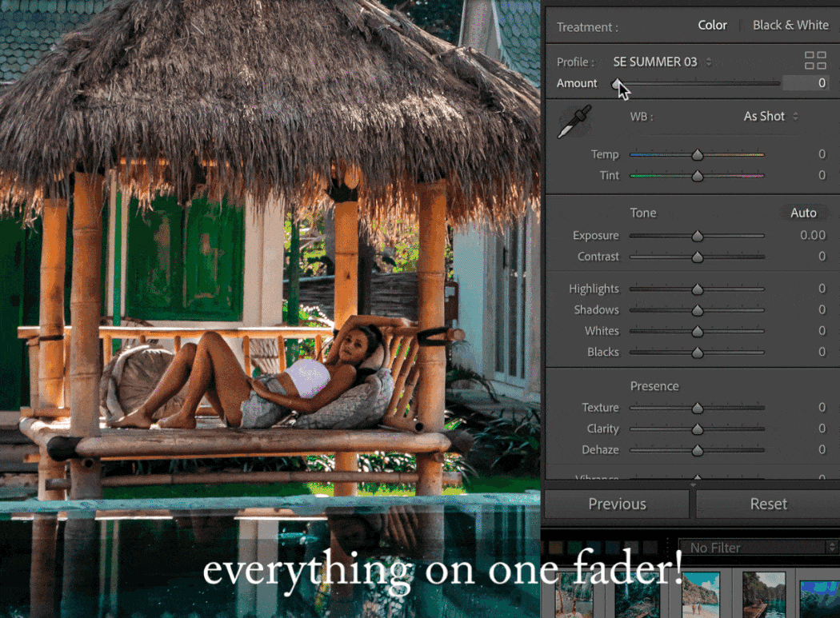Screen dimensions: 840x618
Task: Click the Temp slider handle
Action: tap(698, 155)
